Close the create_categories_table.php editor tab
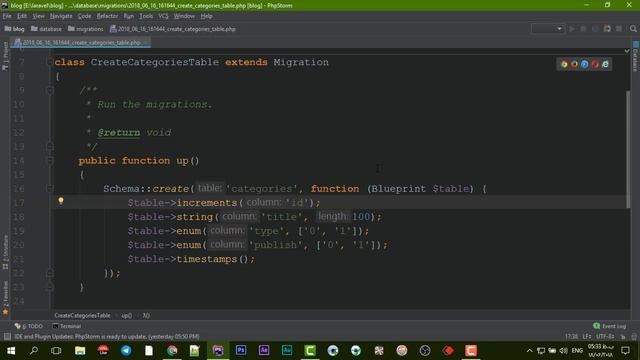640x360 pixels. click(x=145, y=42)
